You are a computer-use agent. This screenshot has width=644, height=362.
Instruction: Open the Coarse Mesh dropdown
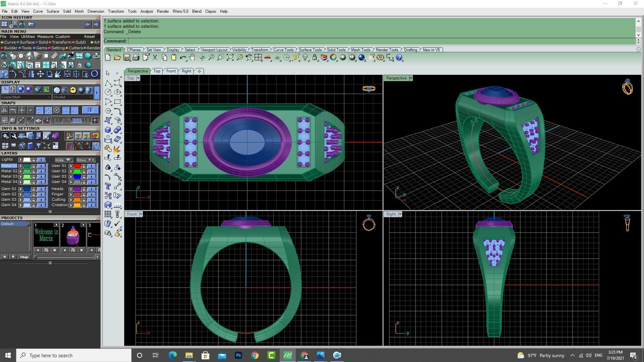(26, 97)
